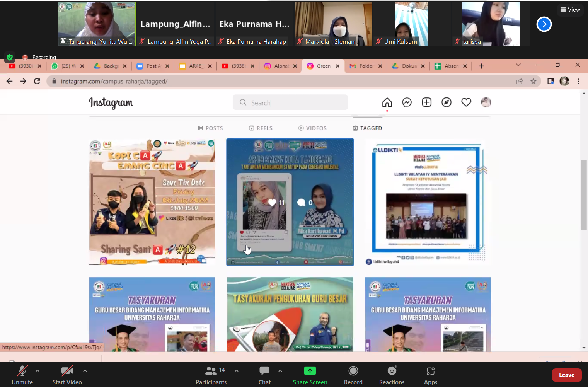Show next participants with the blue arrow
Image resolution: width=588 pixels, height=387 pixels.
click(544, 24)
